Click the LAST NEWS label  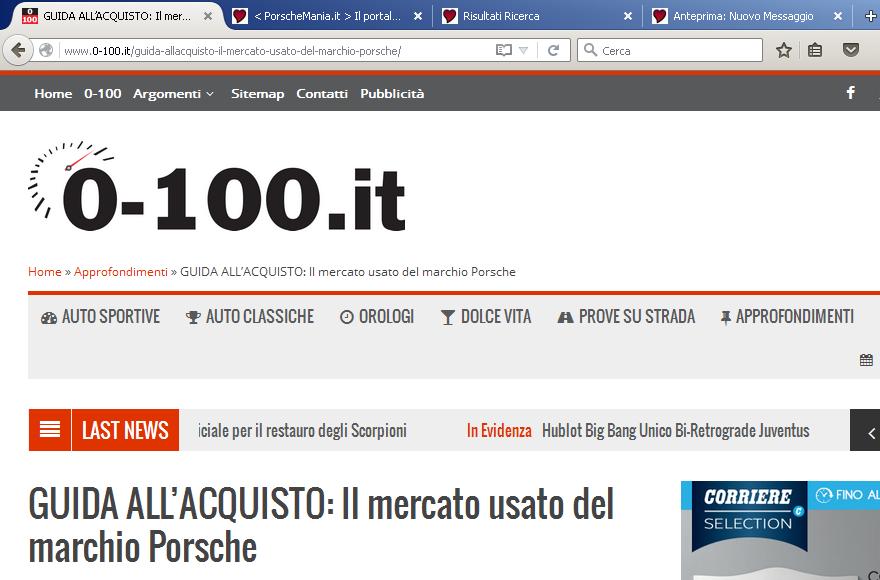(x=125, y=430)
